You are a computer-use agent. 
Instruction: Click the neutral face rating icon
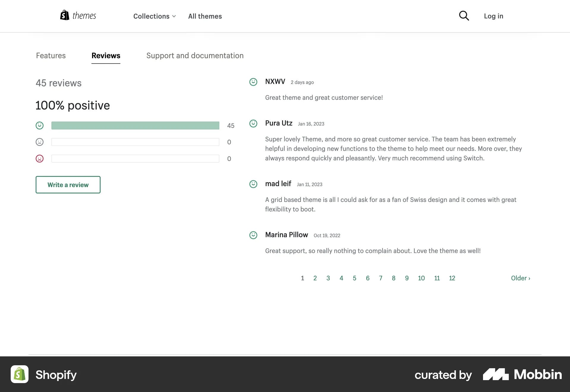(x=39, y=142)
